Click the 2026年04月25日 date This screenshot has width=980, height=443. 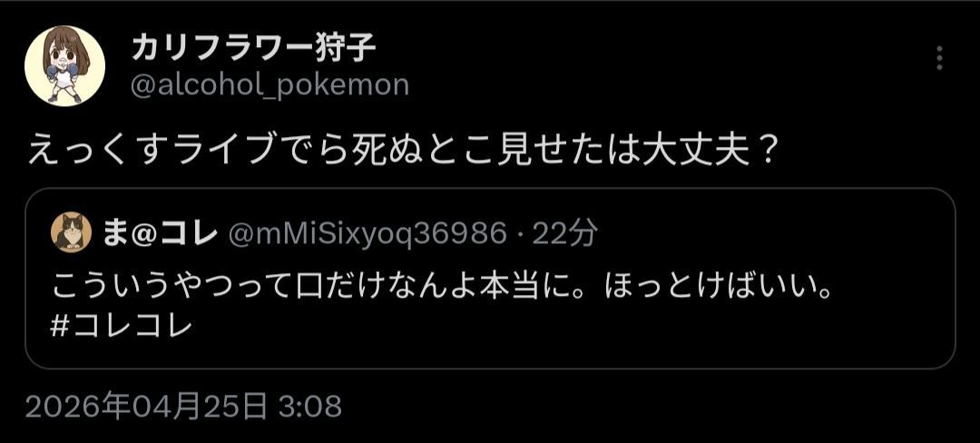click(146, 406)
